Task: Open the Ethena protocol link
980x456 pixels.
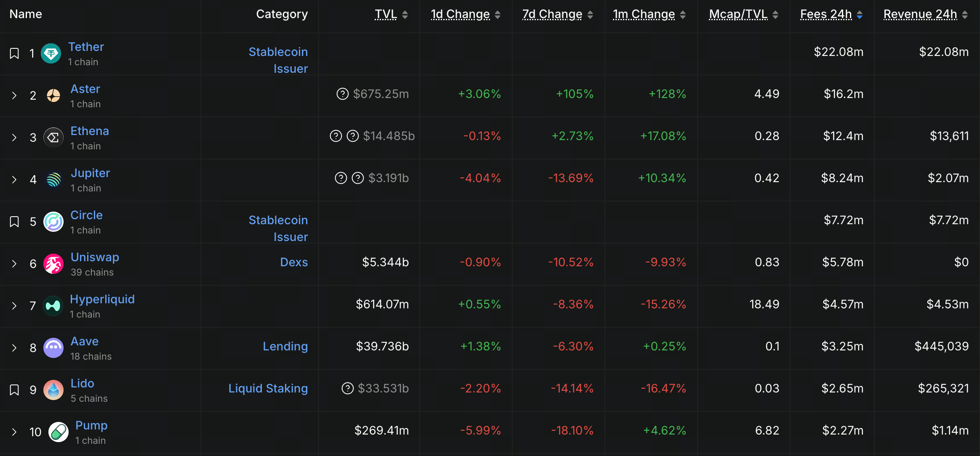Action: coord(90,131)
